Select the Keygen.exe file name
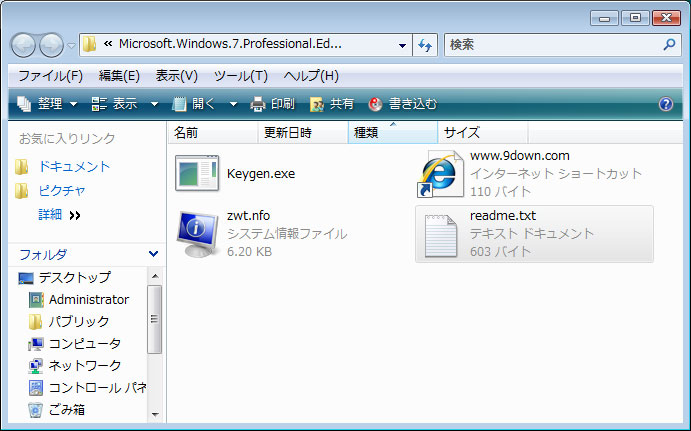Screen dimensions: 691x431 coord(261,174)
